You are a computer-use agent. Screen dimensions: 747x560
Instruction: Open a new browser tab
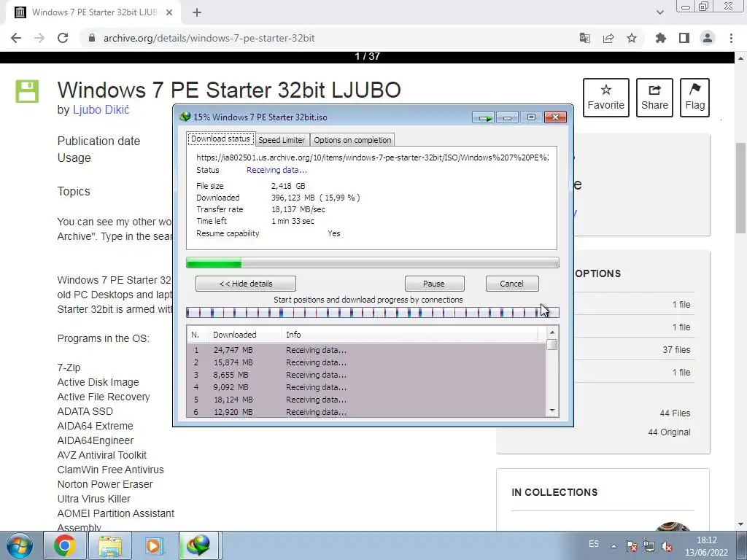pyautogui.click(x=197, y=12)
